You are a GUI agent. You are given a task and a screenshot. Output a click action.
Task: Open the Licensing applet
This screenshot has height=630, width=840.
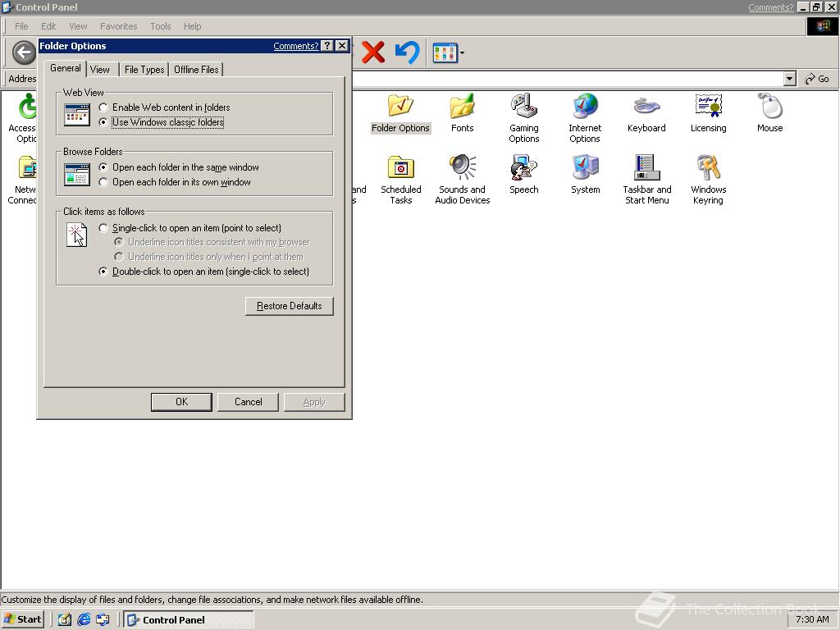708,113
